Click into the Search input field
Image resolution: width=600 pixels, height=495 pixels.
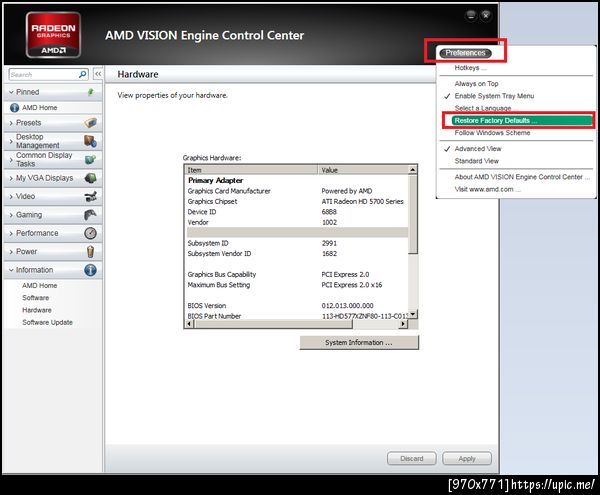43,74
